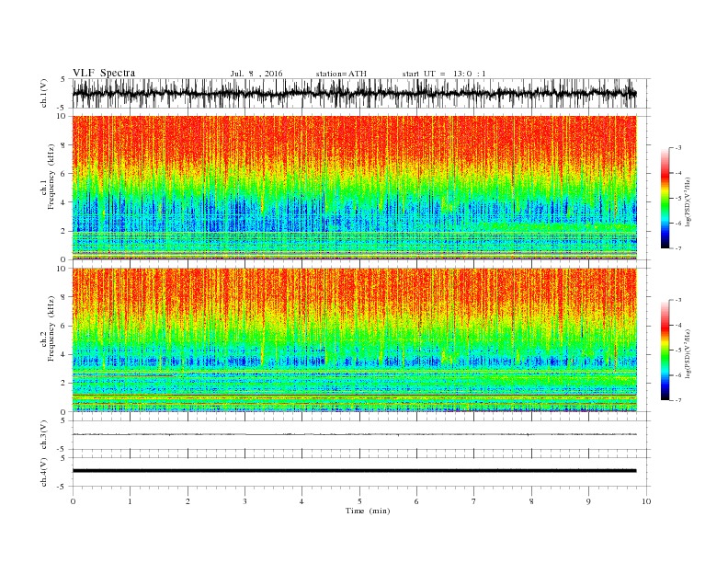Image resolution: width=728 pixels, height=563 pixels.
Task: Click the "-7" label on ch.2 colorbar
Action: 677,400
